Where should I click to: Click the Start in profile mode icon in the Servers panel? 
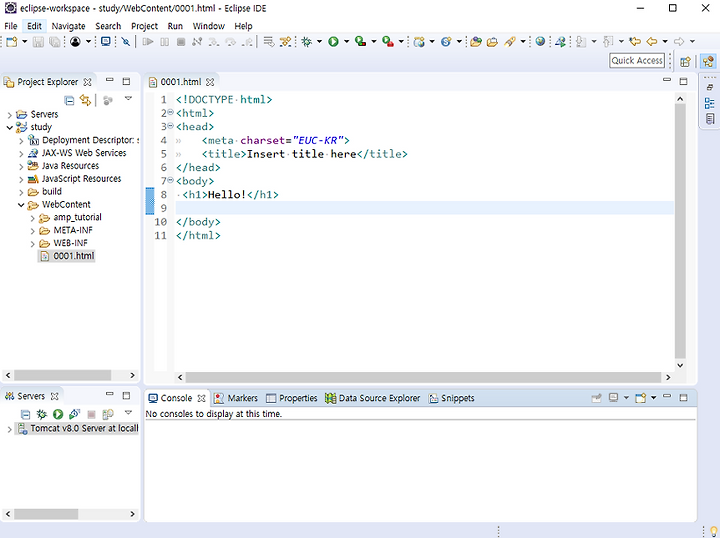click(x=74, y=415)
